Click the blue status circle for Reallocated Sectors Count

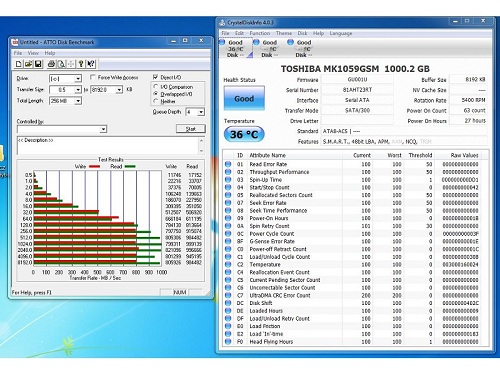tap(228, 195)
